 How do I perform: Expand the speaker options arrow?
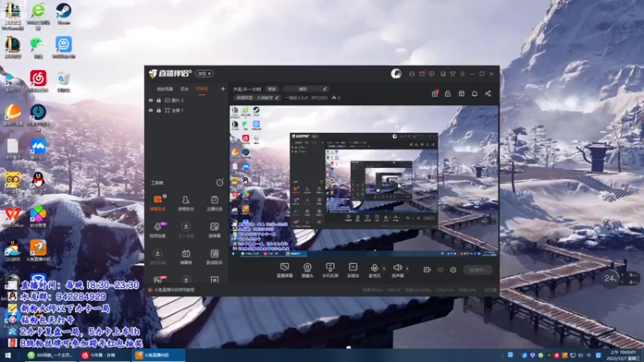407,269
